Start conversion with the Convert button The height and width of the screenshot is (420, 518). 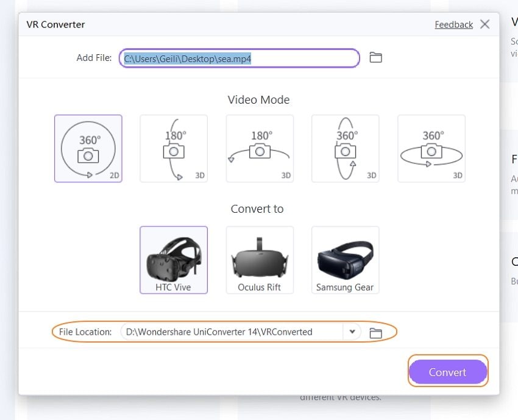pos(448,372)
